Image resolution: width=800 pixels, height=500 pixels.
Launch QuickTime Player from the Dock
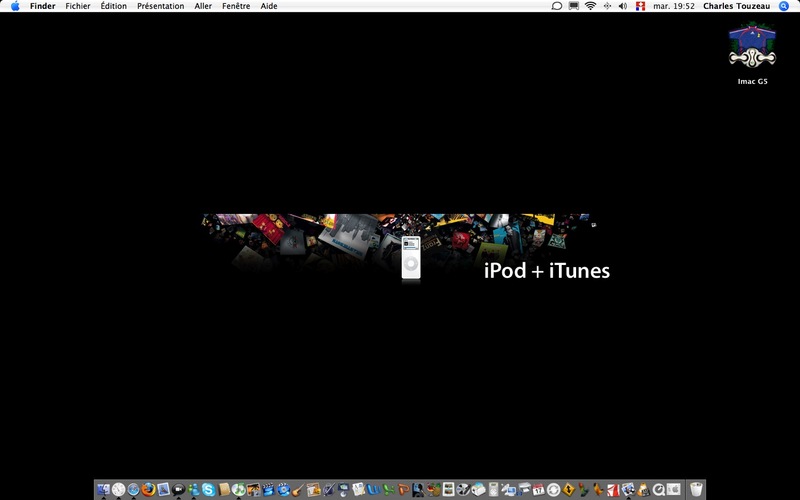658,489
